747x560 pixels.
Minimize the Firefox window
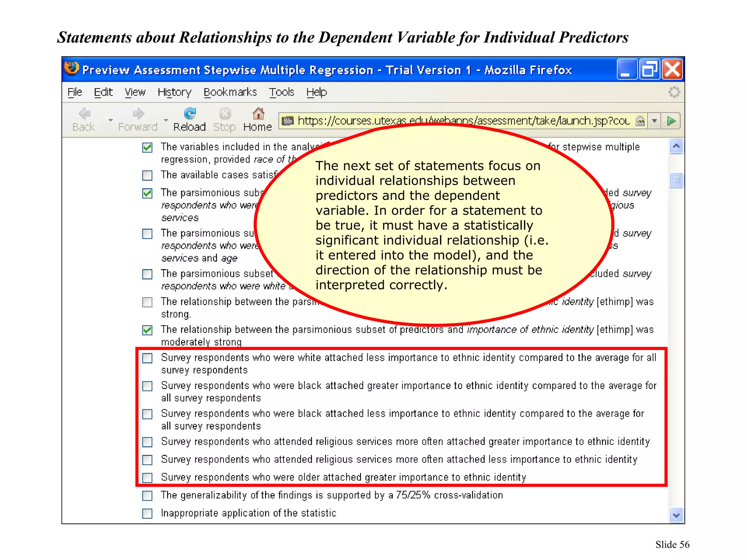click(627, 69)
